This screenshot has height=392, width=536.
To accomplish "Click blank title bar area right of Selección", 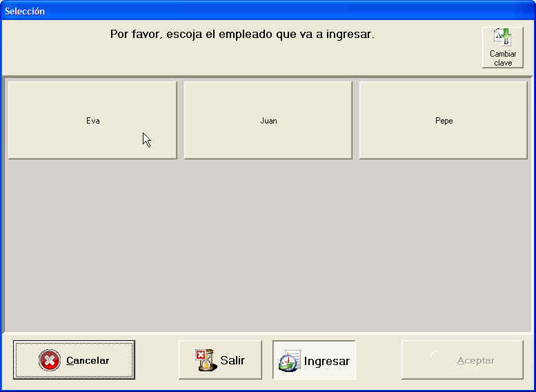I will [x=276, y=11].
